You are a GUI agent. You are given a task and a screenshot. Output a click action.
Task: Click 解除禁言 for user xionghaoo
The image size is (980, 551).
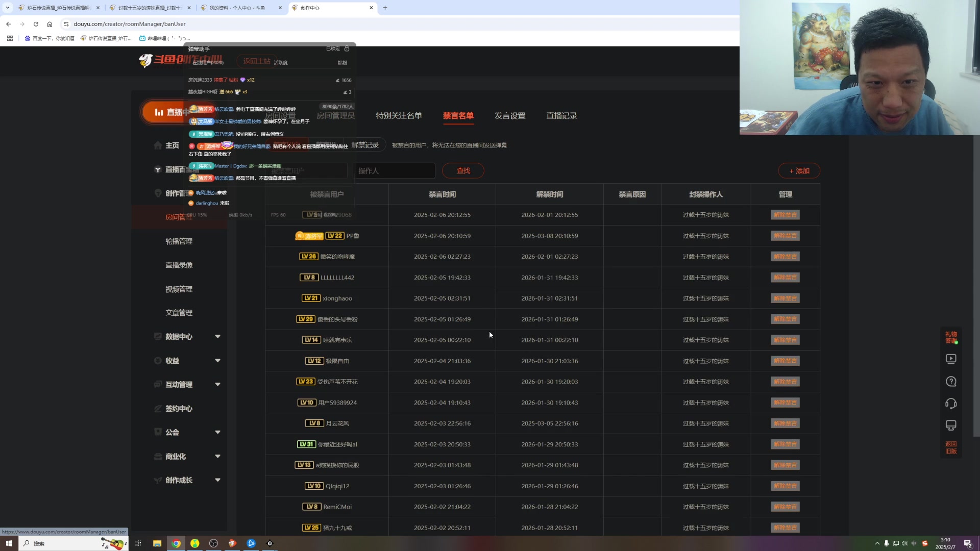(x=785, y=298)
